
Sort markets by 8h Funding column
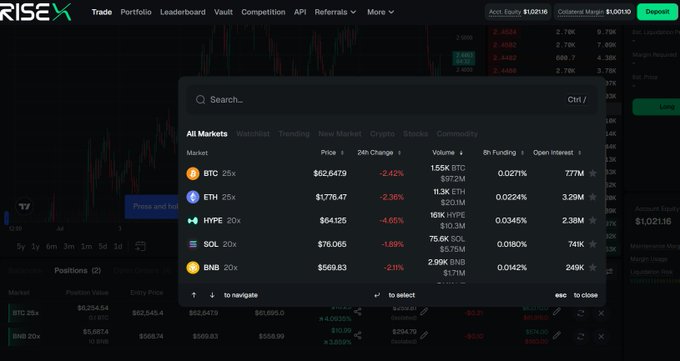[x=503, y=153]
